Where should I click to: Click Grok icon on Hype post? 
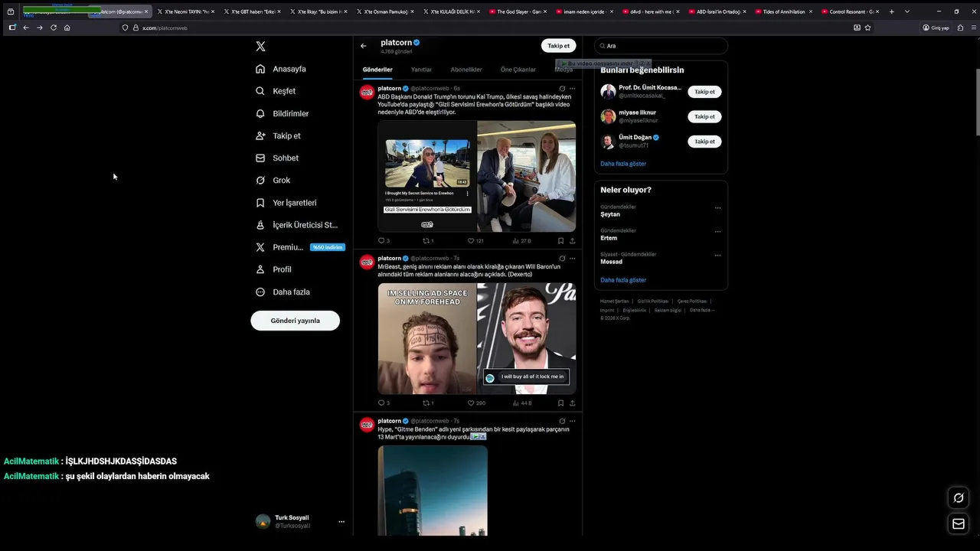[x=562, y=421]
